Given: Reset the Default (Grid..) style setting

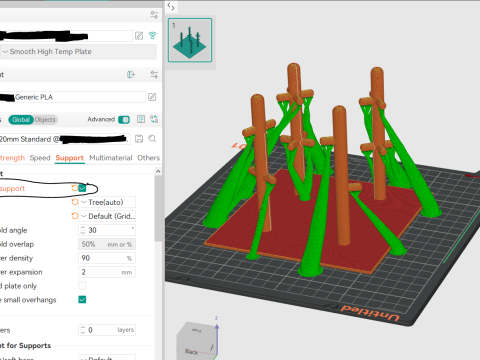Looking at the screenshot, I should (75, 216).
